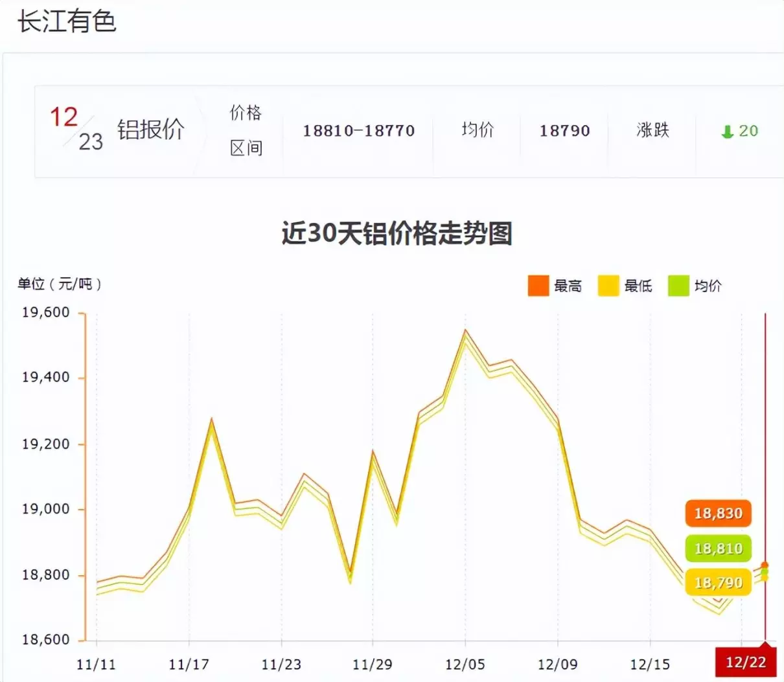Click the chart title 近30天铝价格走势图
This screenshot has height=682, width=784.
click(x=397, y=233)
